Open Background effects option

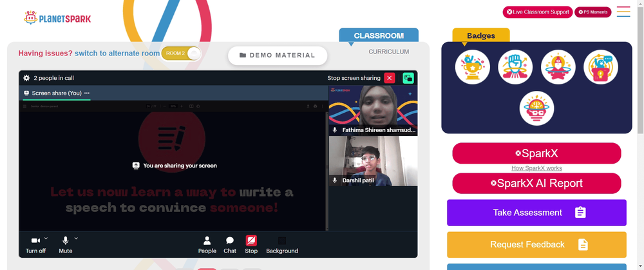tap(282, 245)
